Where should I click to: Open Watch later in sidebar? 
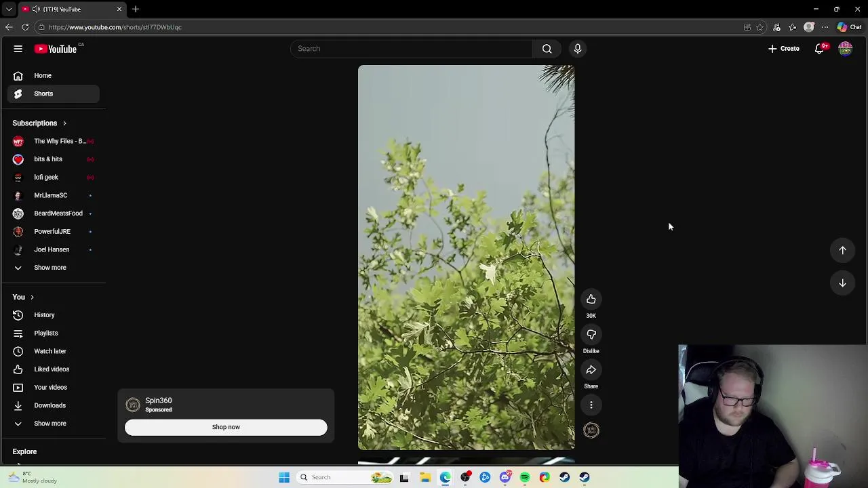coord(54,351)
